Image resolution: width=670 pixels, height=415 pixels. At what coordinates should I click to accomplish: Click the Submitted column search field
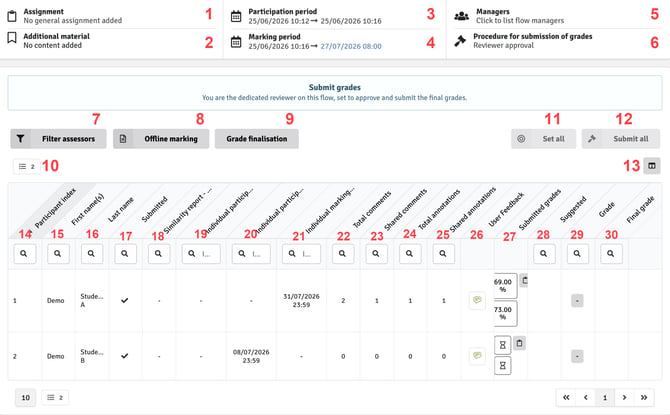pos(125,254)
